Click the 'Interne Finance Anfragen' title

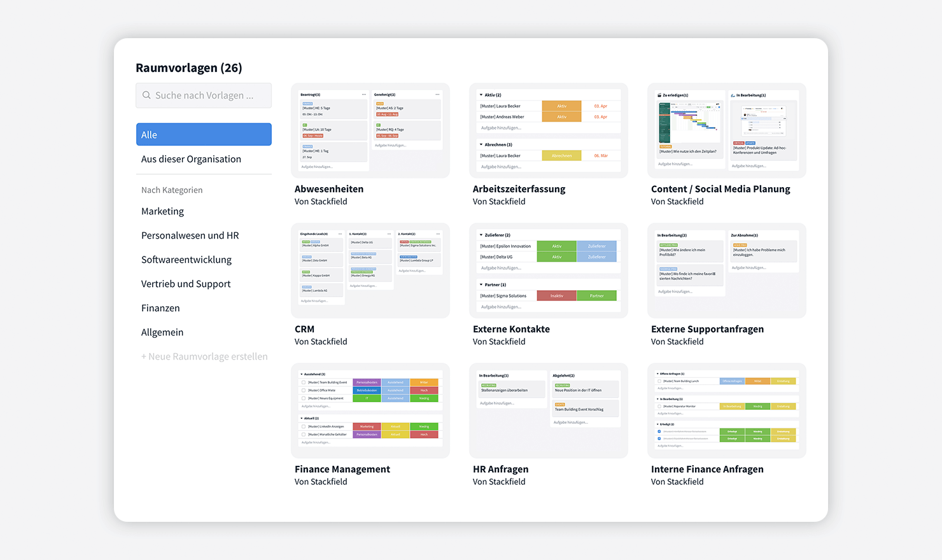point(707,469)
